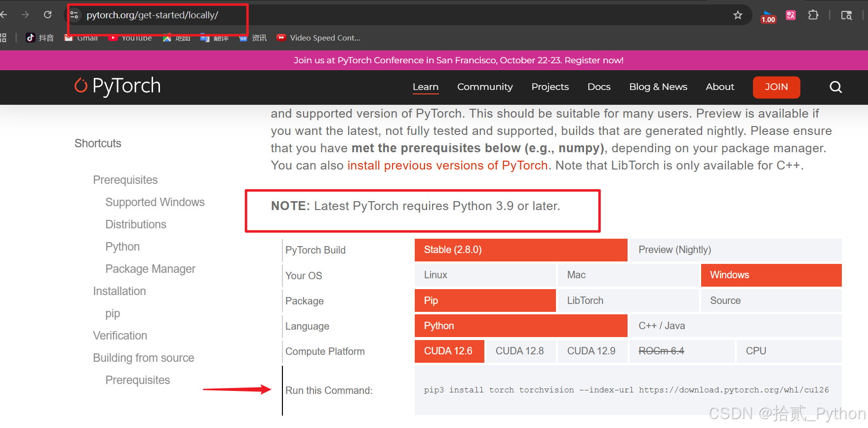Click the Compute Platform row label
This screenshot has height=428, width=868.
[x=325, y=351]
